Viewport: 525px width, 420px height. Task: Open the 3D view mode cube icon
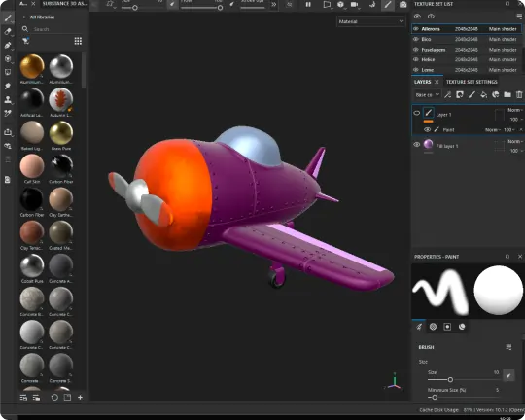pyautogui.click(x=340, y=4)
